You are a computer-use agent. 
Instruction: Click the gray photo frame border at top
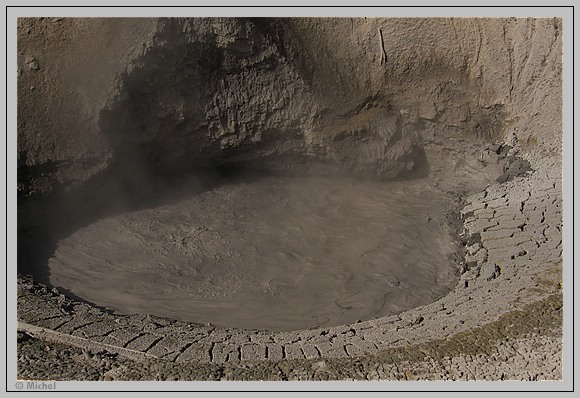point(290,11)
